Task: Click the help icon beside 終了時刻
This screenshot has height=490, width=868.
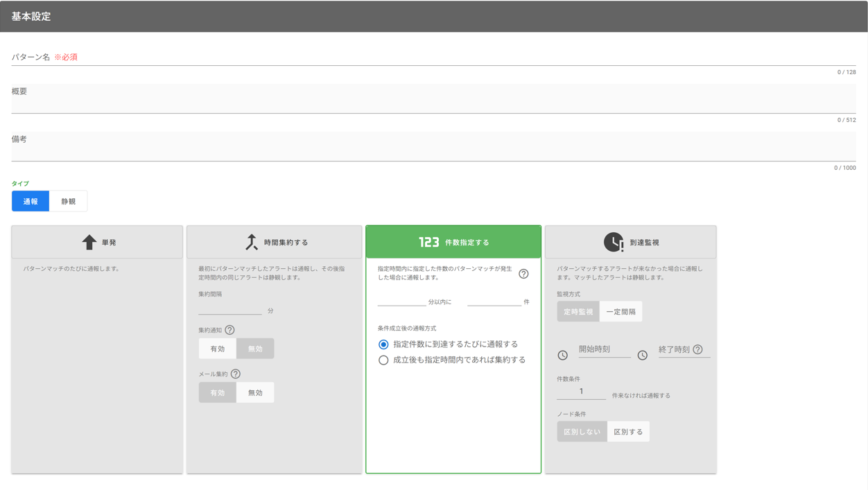Action: (x=697, y=349)
